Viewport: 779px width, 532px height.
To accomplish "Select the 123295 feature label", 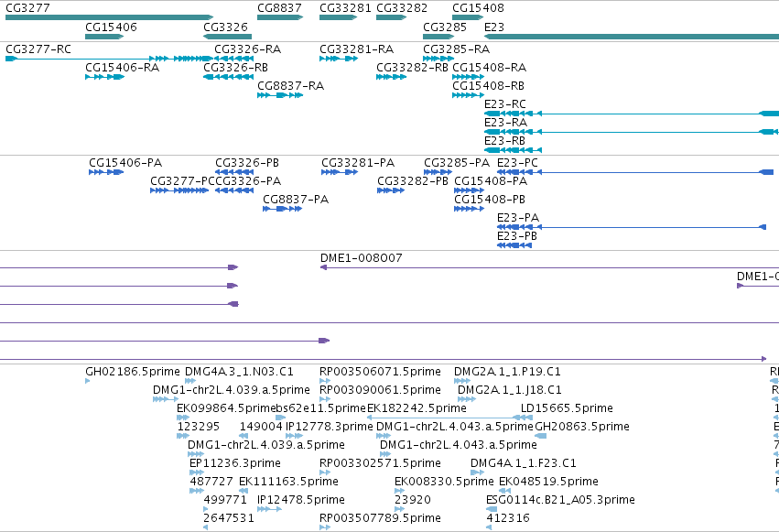I will tap(199, 427).
